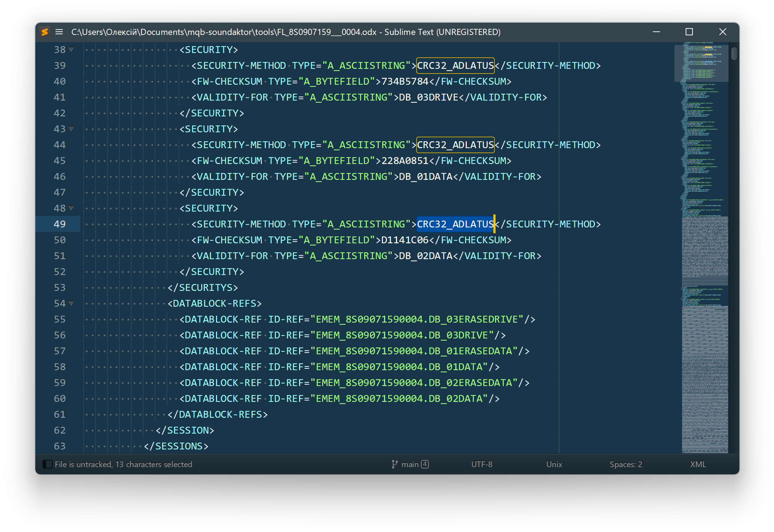Maximize the Sublime Text window
Screen dimensions: 774x532
[689, 32]
